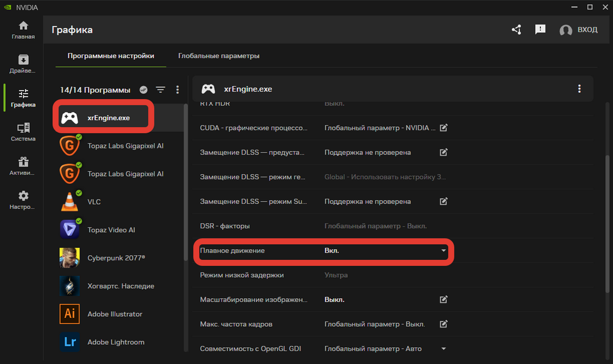Click the share icon in header
This screenshot has width=613, height=364.
click(516, 29)
